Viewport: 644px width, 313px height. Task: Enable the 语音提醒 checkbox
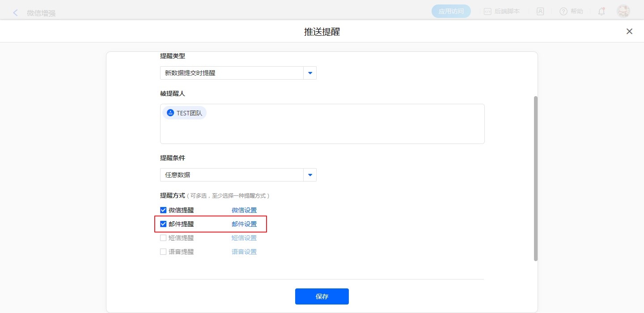tap(163, 252)
